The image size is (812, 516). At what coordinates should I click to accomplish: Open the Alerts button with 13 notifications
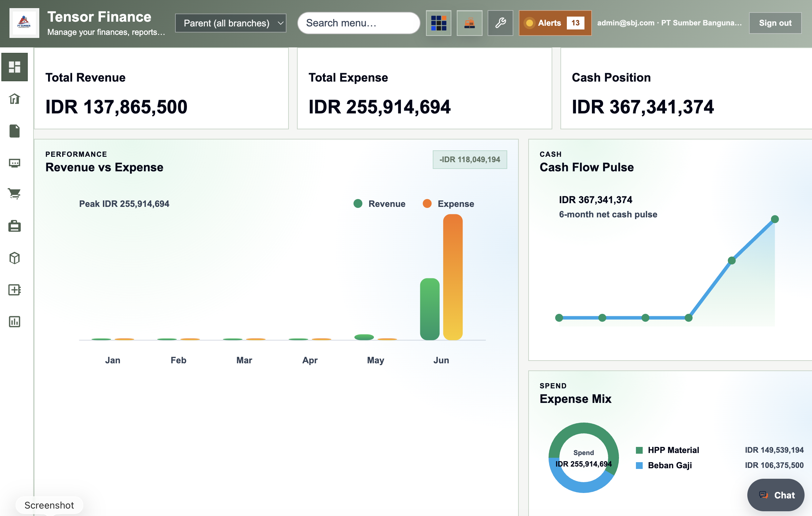pos(555,23)
